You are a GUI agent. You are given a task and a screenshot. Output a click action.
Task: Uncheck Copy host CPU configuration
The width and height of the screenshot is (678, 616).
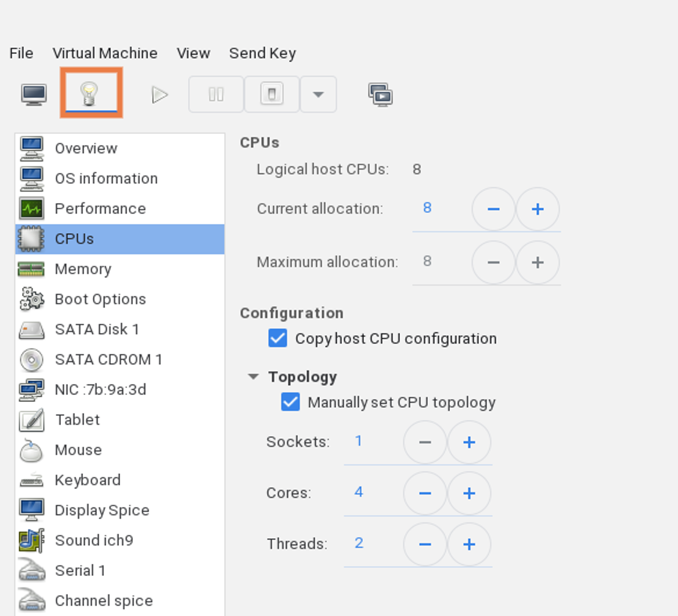pyautogui.click(x=277, y=338)
